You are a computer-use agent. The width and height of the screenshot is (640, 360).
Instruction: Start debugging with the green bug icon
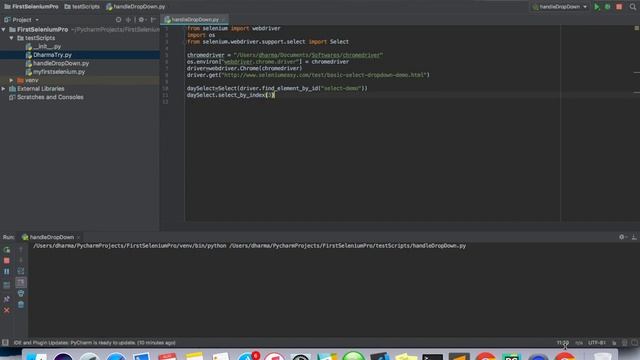(608, 7)
